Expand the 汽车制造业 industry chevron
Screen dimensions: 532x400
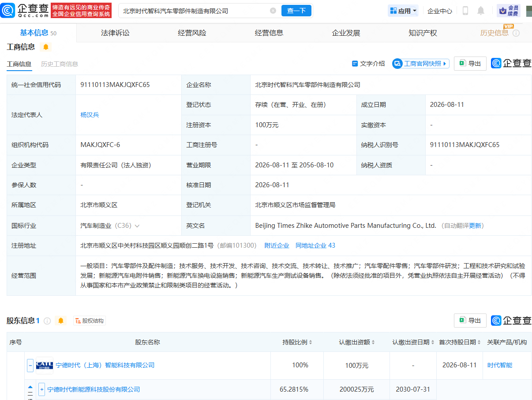pyautogui.click(x=137, y=226)
